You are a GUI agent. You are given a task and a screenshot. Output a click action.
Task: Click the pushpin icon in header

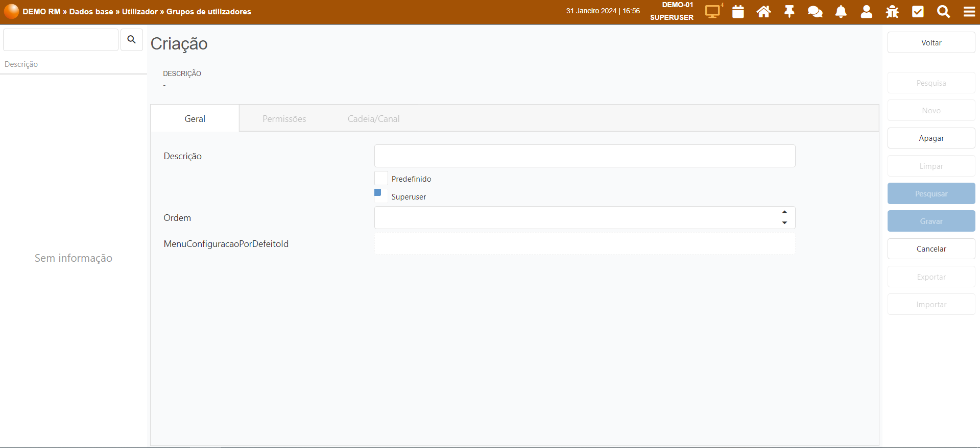(790, 11)
